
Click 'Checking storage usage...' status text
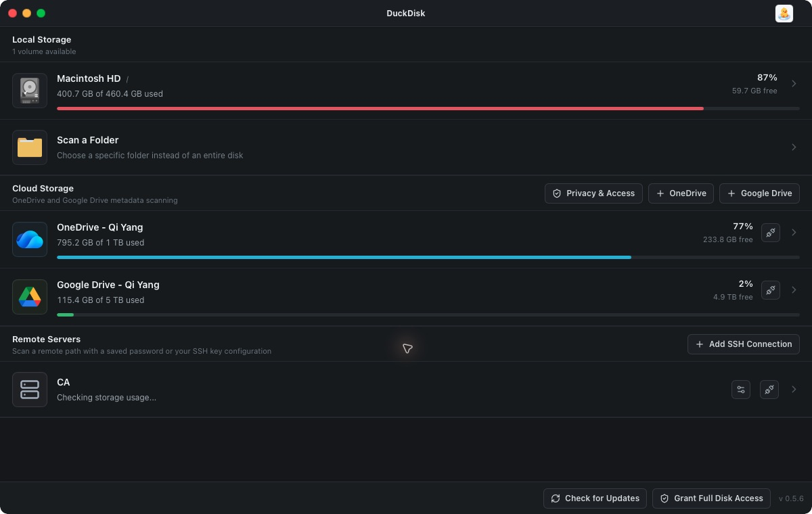tap(107, 398)
